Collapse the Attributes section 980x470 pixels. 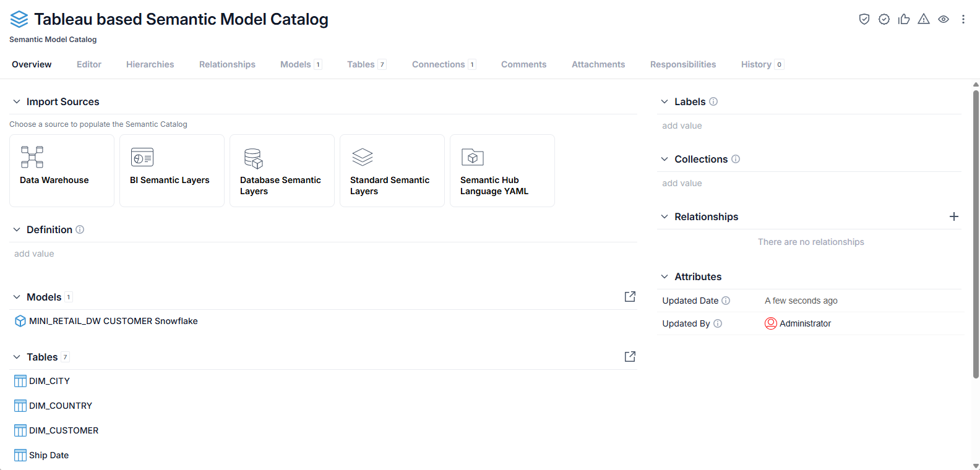point(664,276)
